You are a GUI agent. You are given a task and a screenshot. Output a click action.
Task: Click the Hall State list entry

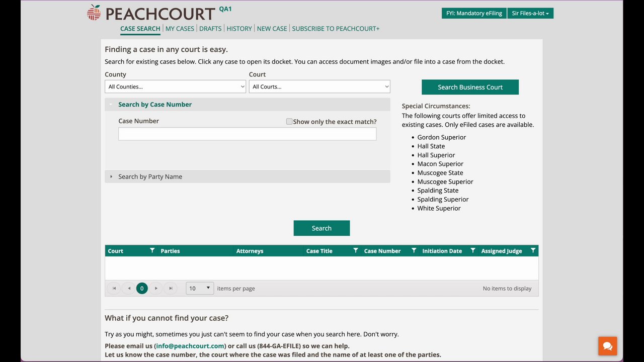[x=431, y=146]
